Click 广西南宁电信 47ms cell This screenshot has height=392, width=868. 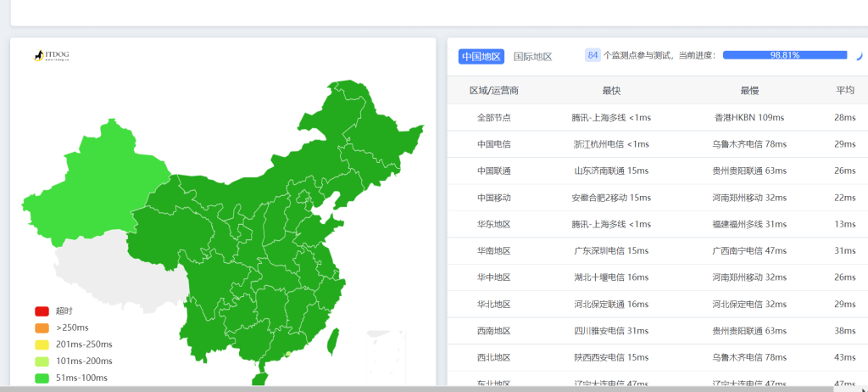click(x=749, y=250)
